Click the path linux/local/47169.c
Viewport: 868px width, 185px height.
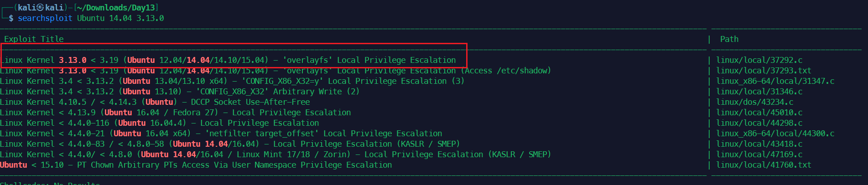tap(759, 154)
